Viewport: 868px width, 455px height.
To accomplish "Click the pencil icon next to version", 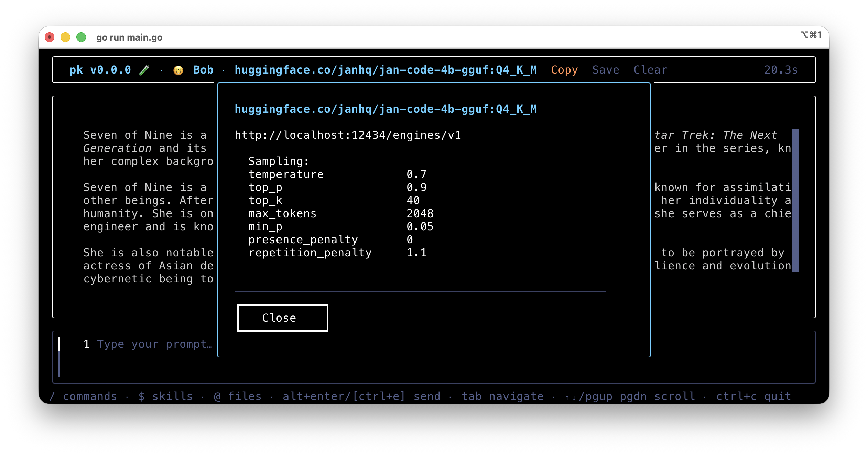I will pyautogui.click(x=144, y=70).
